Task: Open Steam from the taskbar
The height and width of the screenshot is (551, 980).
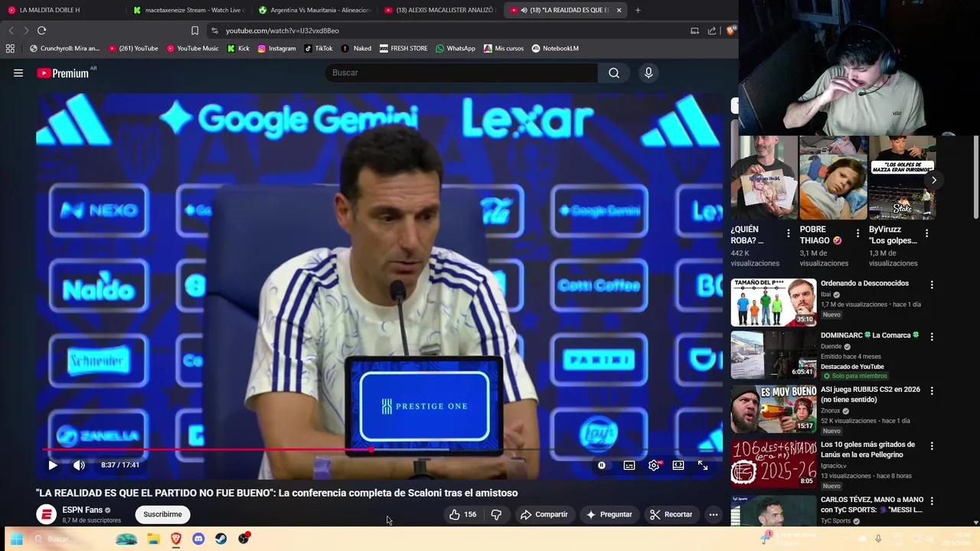Action: click(x=220, y=539)
